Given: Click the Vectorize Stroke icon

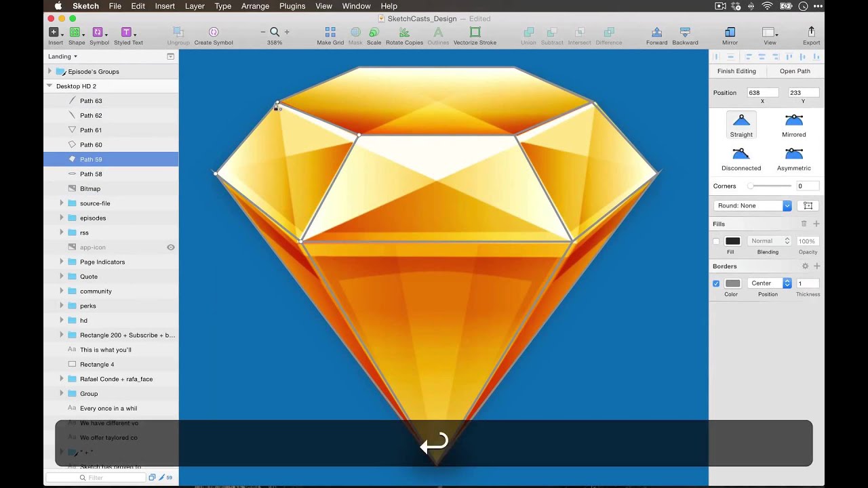Looking at the screenshot, I should (x=475, y=32).
